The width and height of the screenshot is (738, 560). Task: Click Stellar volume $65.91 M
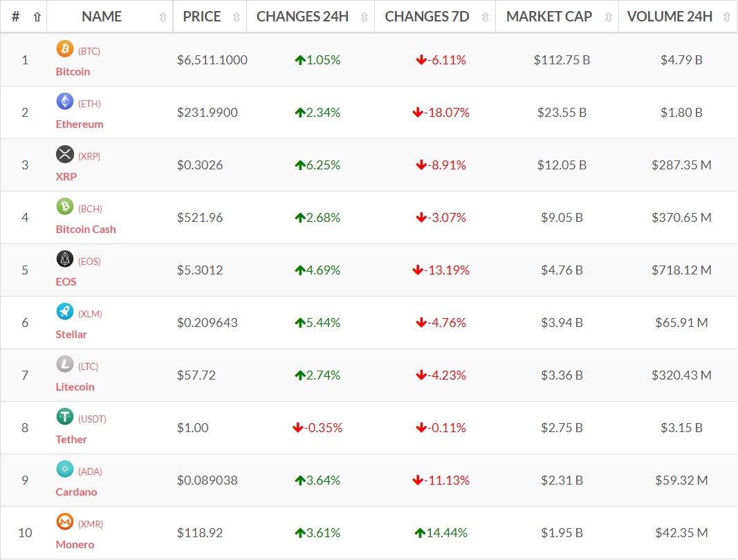[681, 323]
